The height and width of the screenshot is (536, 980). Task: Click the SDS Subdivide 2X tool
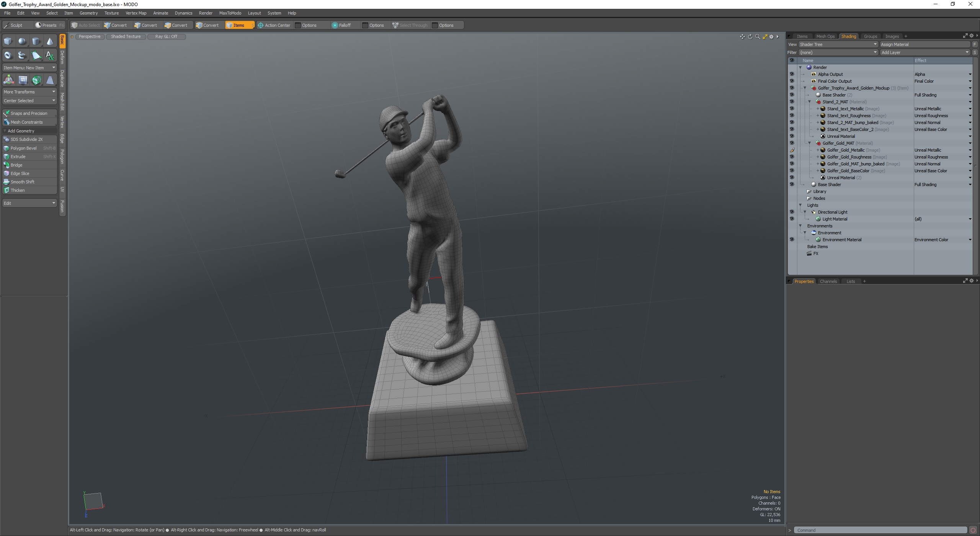[x=29, y=139]
